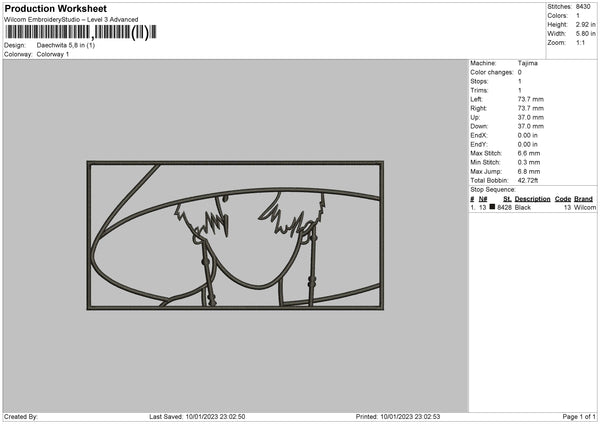
Task: Click 'Black' thread description in stop sequence
Action: (523, 208)
